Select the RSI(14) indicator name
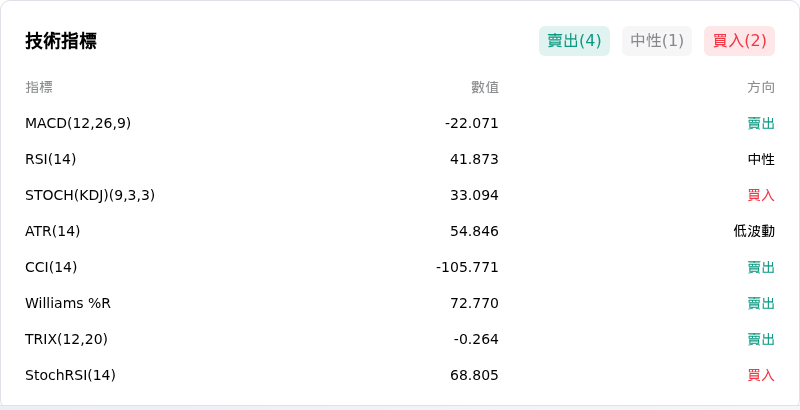Viewport: 800px width, 410px height. point(51,159)
